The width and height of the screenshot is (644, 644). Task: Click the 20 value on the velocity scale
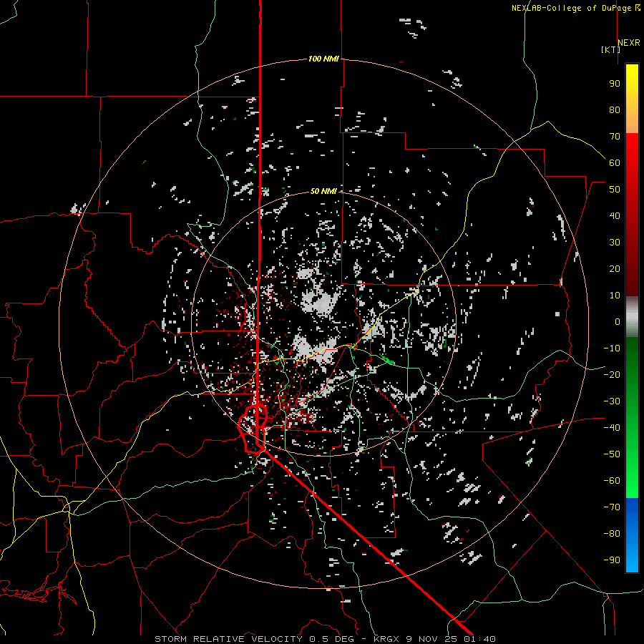[615, 269]
